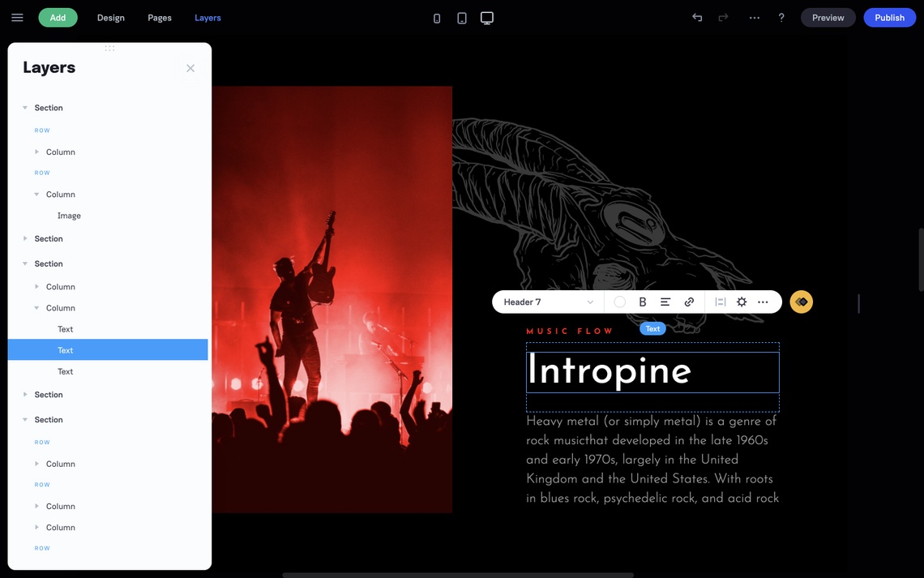This screenshot has width=924, height=578.
Task: Open text alignment options
Action: click(665, 302)
